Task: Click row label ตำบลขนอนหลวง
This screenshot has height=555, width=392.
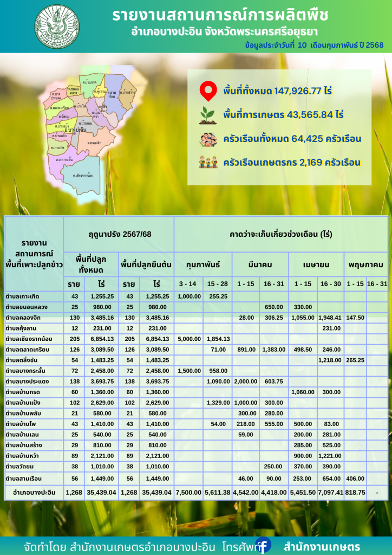Action: (27, 307)
